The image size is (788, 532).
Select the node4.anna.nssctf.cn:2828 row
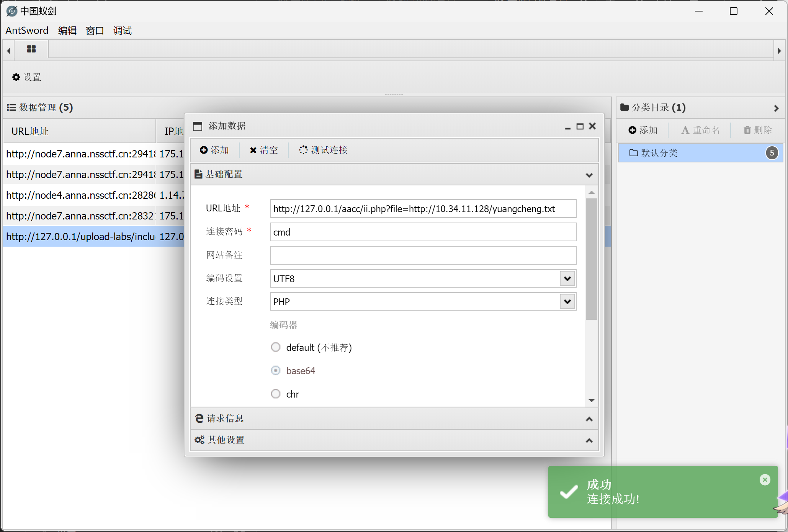94,195
